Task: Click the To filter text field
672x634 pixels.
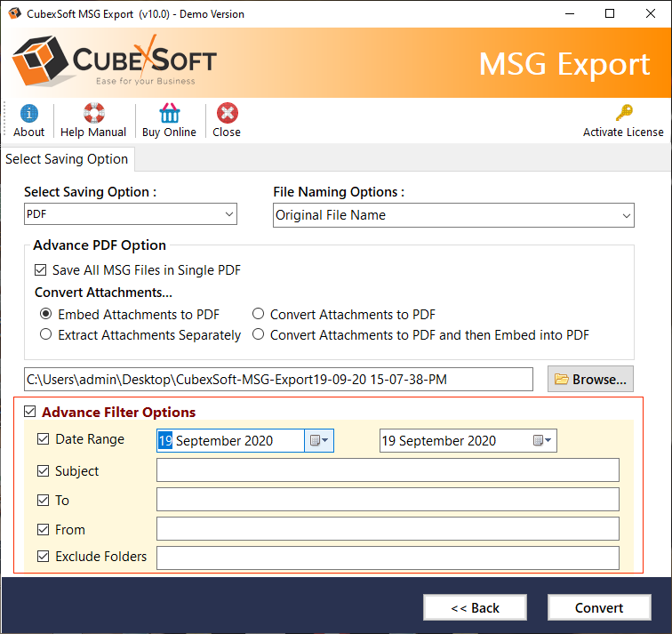Action: click(x=388, y=500)
